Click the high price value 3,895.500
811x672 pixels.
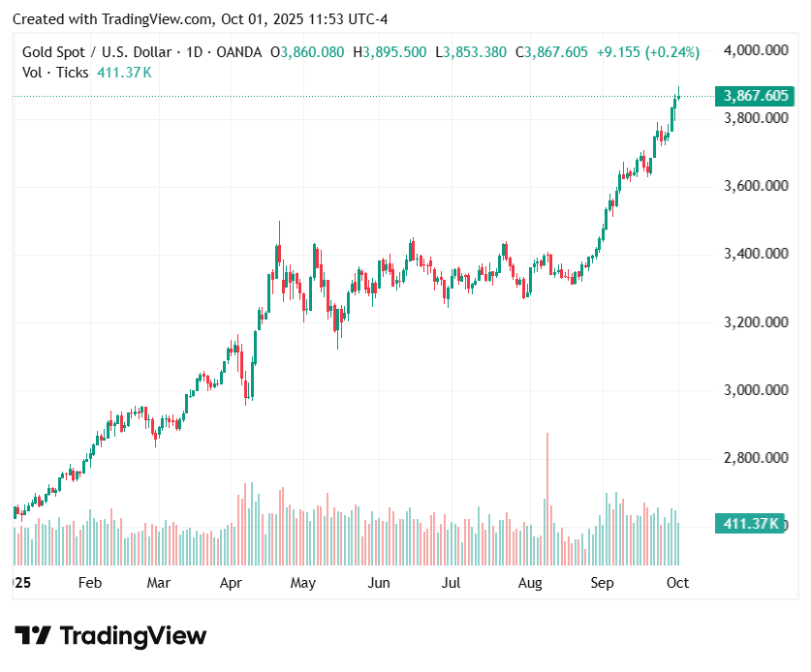tap(394, 52)
